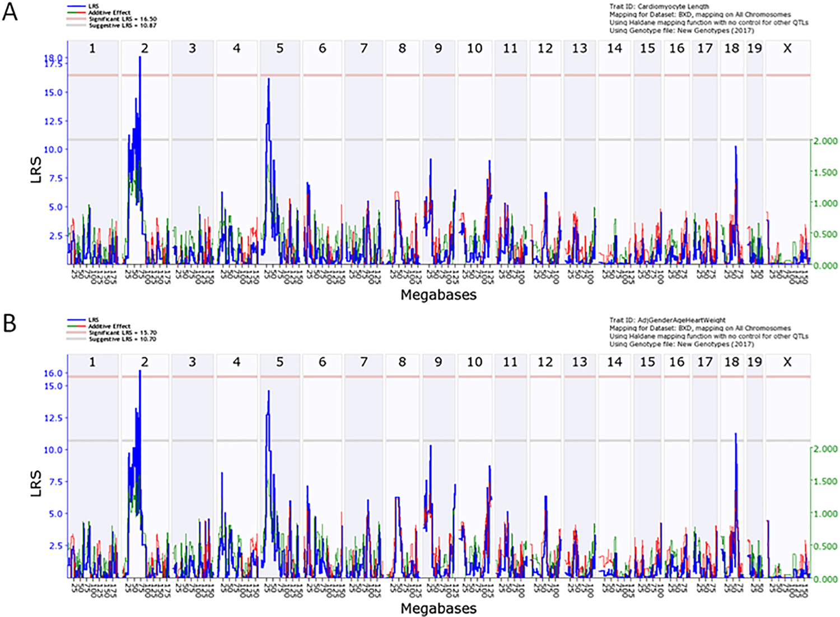Image resolution: width=840 pixels, height=617 pixels.
Task: Click chromosome 18 label in panel A
Action: [x=731, y=49]
